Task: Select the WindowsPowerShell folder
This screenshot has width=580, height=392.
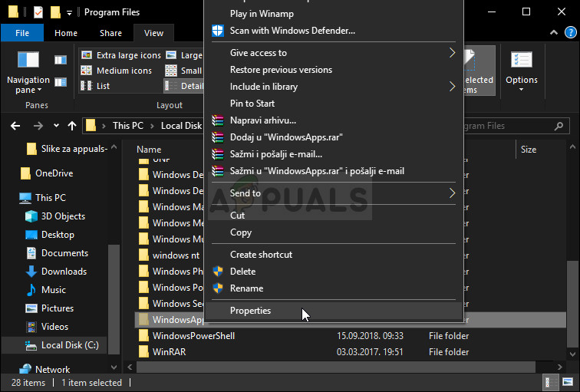Action: pos(186,336)
